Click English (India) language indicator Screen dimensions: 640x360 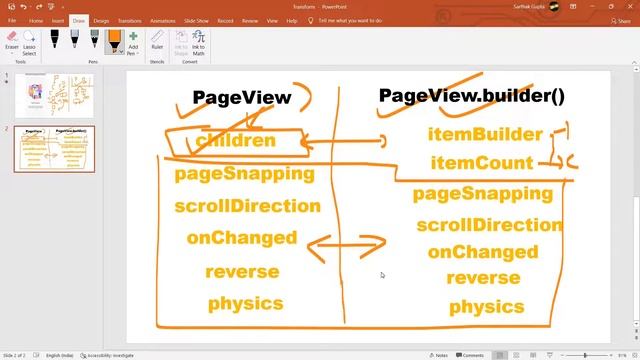pyautogui.click(x=60, y=356)
